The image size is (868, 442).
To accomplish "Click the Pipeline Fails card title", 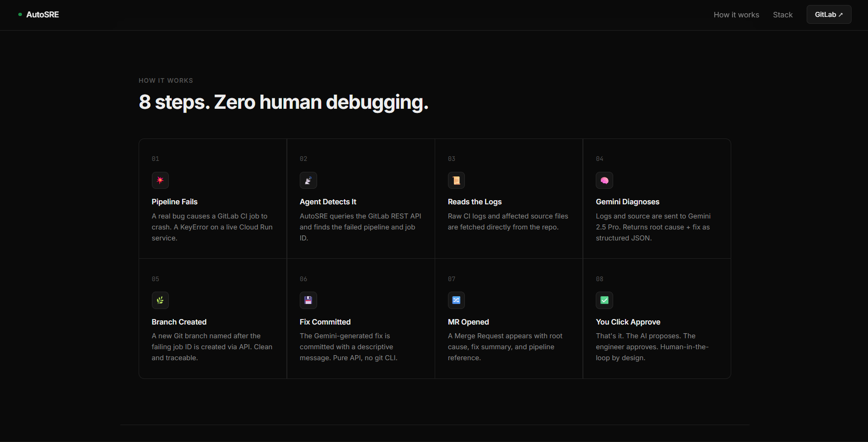I will (x=174, y=202).
